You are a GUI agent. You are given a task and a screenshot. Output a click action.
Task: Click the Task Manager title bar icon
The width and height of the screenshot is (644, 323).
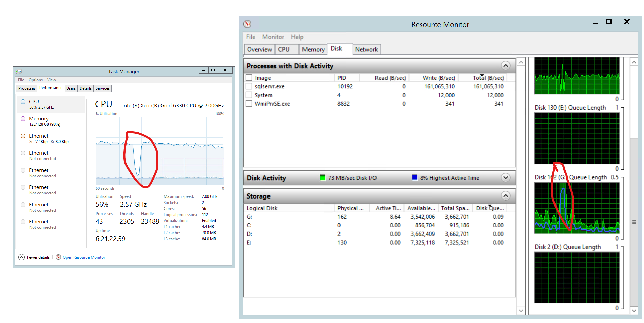point(19,72)
